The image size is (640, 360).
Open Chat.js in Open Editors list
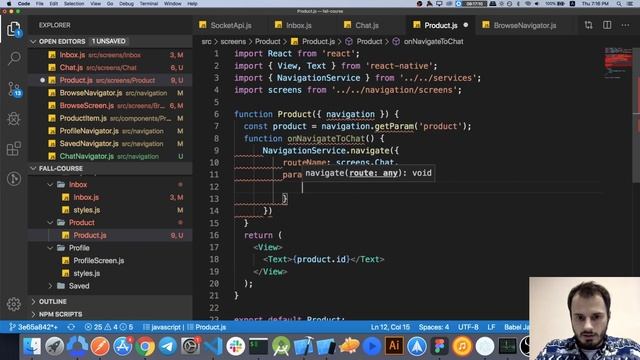tap(110, 67)
